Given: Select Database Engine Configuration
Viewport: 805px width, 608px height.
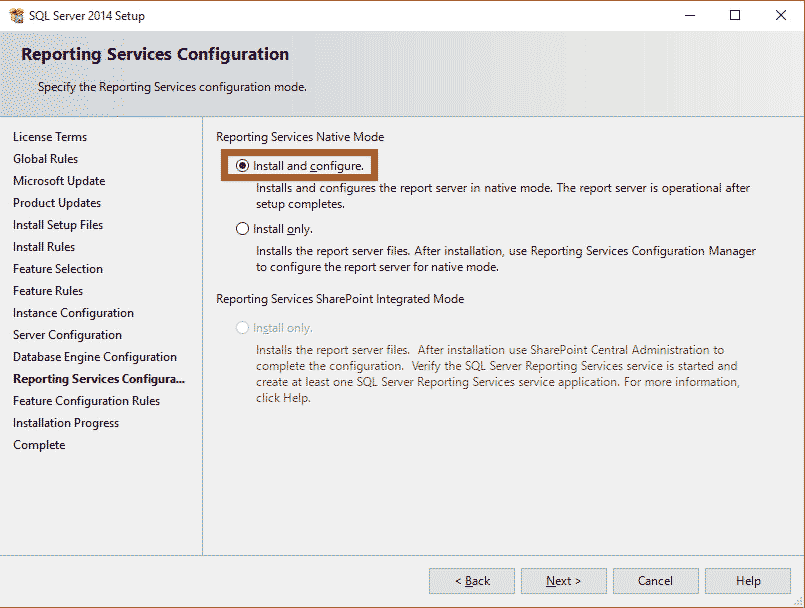Looking at the screenshot, I should (94, 356).
